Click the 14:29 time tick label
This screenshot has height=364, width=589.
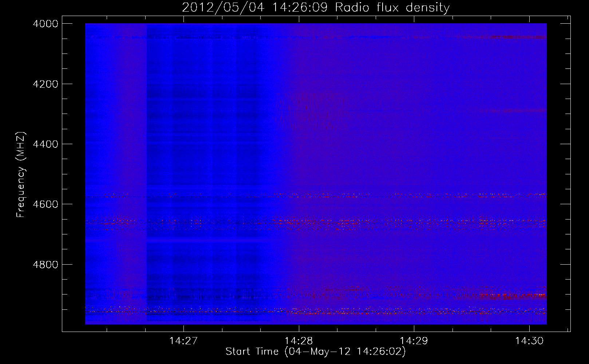pos(414,341)
